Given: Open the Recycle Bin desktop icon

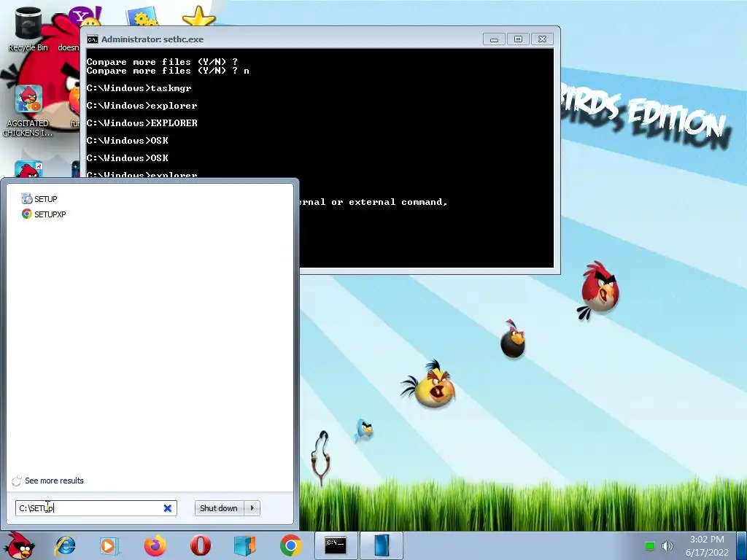Looking at the screenshot, I should pyautogui.click(x=28, y=29).
